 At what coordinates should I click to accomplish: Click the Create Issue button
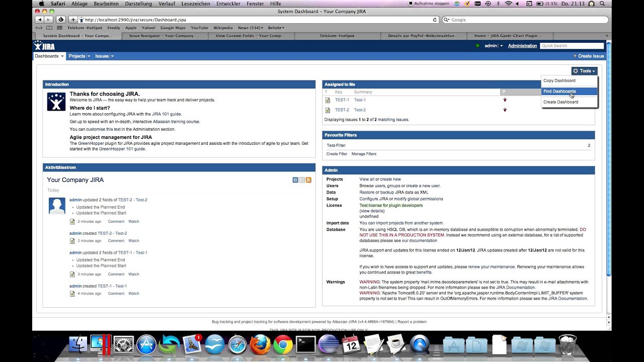588,56
